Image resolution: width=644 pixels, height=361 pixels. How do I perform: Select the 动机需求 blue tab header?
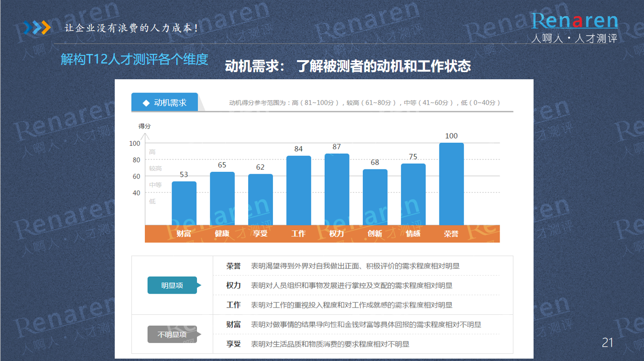point(165,103)
